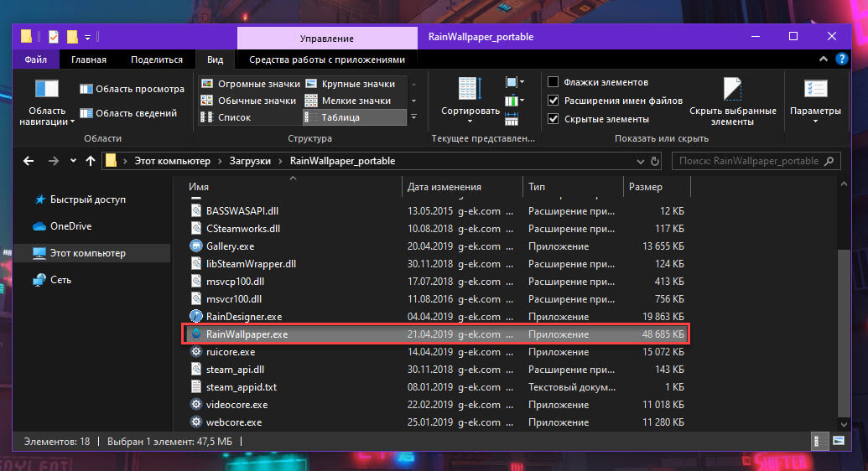Click the Back navigation arrow
The image size is (868, 471).
pyautogui.click(x=29, y=161)
